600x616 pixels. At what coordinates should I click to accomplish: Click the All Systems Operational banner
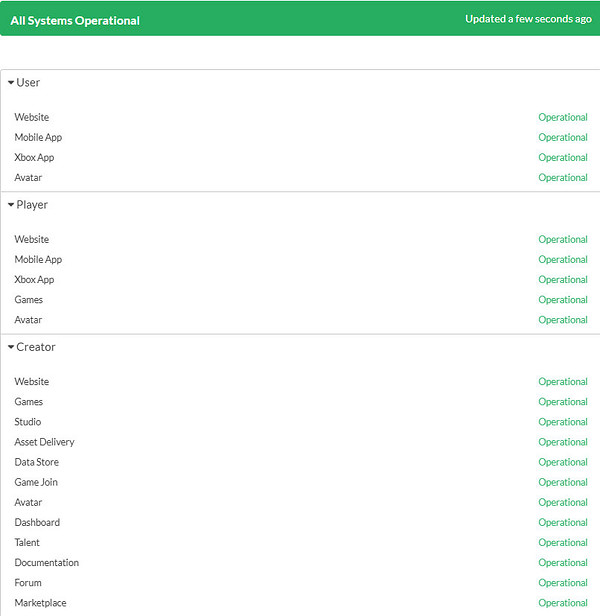(x=76, y=20)
